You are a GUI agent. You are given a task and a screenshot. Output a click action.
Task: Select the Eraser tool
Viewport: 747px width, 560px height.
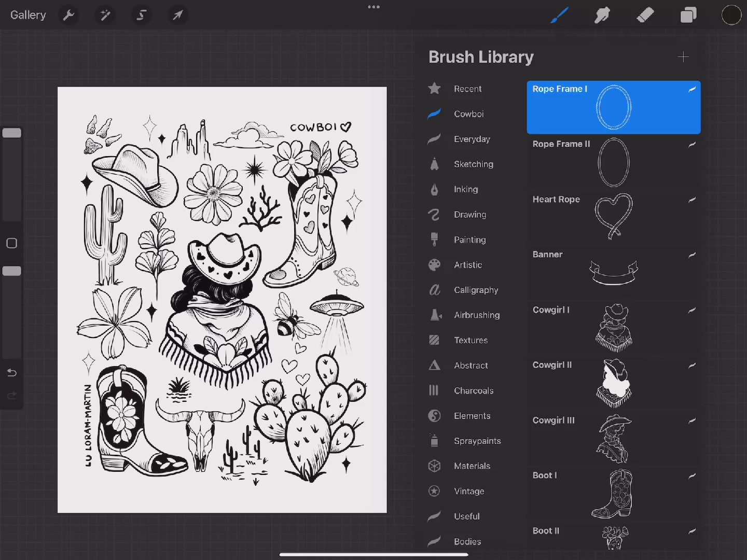point(645,15)
